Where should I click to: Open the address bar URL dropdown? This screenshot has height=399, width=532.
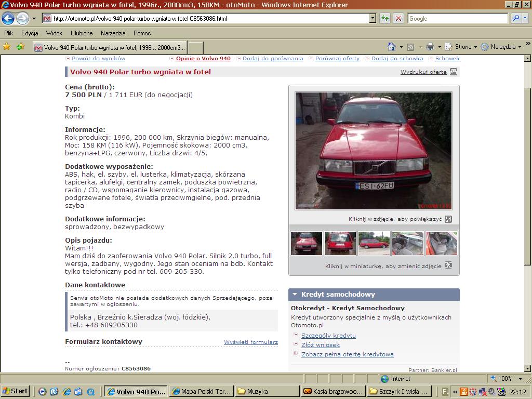click(373, 19)
